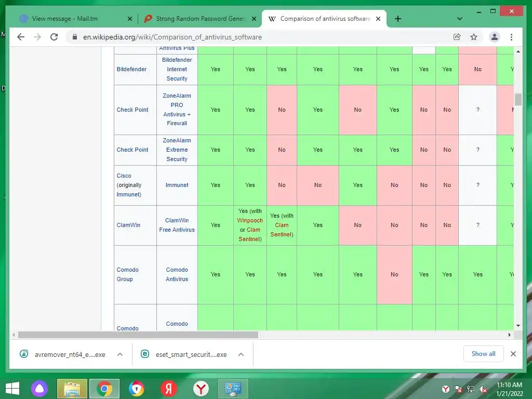Image resolution: width=532 pixels, height=399 pixels.
Task: Open red Yandex Я taskbar icon
Action: (x=169, y=389)
